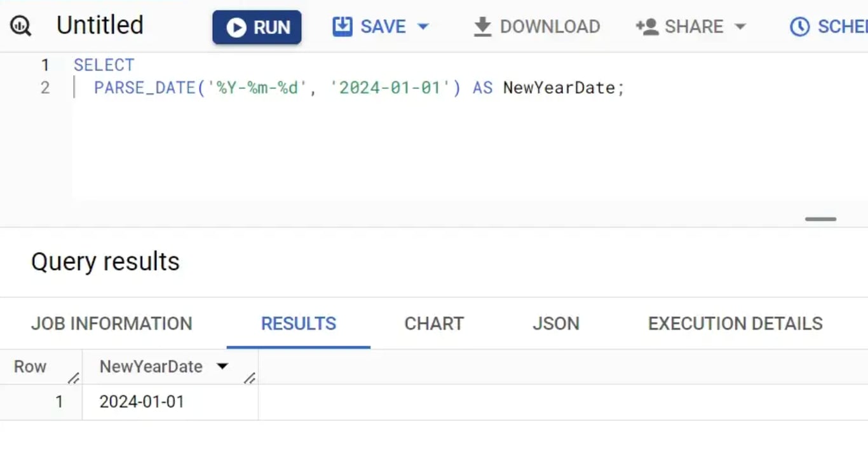Click line number 1 in gutter

(x=45, y=65)
